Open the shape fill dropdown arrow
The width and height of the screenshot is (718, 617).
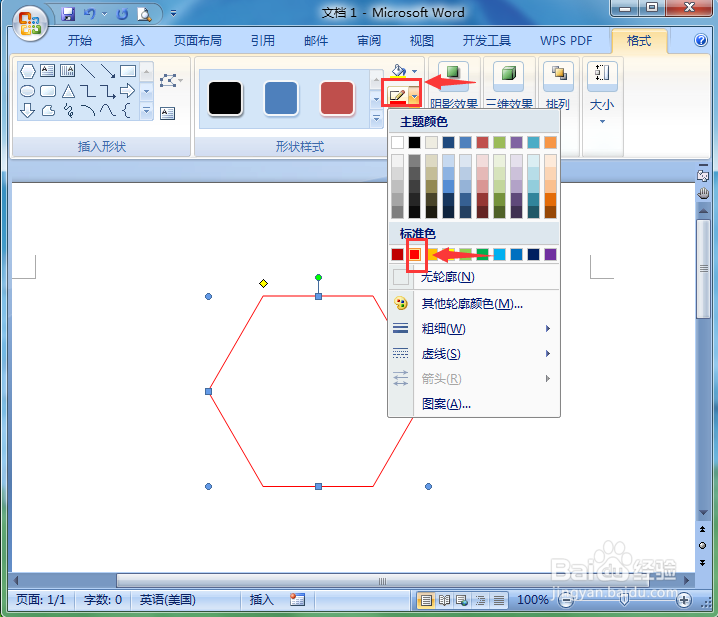point(414,71)
